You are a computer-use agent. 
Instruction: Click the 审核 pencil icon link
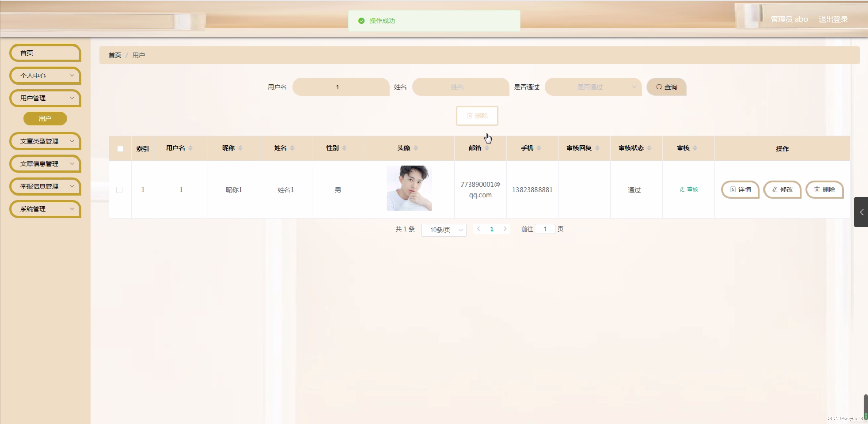(x=688, y=189)
